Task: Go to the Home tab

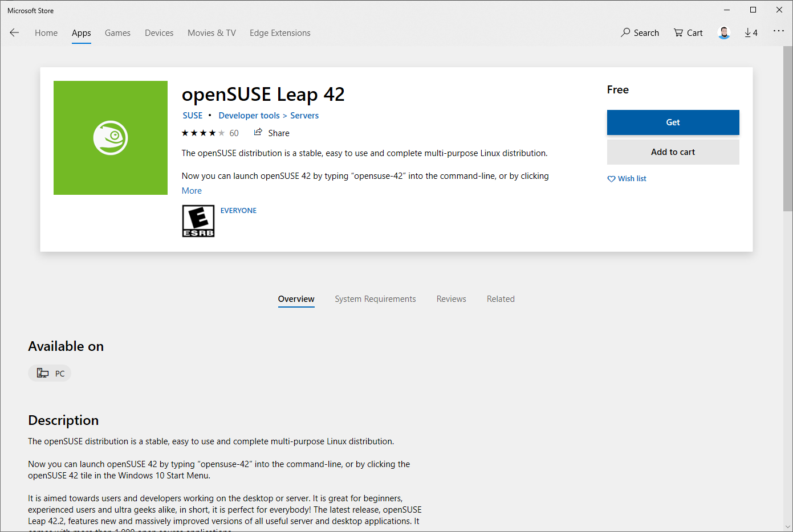Action: point(46,33)
